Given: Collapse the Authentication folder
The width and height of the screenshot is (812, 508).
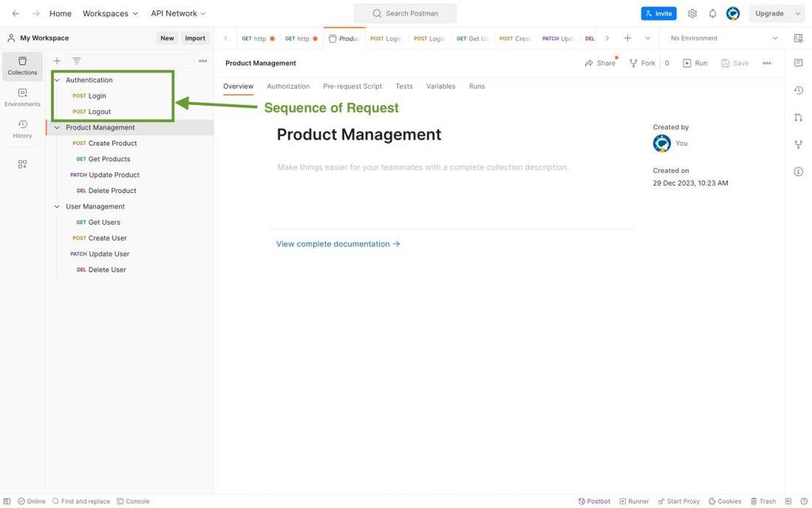Looking at the screenshot, I should coord(57,80).
